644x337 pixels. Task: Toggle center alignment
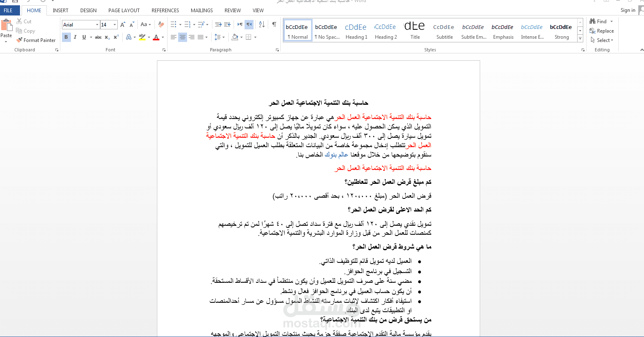pos(183,37)
